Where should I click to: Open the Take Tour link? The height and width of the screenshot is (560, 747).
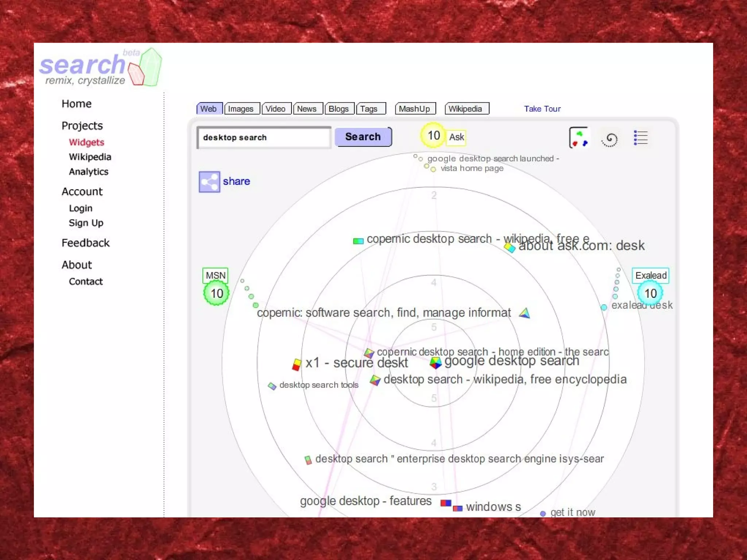[x=542, y=109]
